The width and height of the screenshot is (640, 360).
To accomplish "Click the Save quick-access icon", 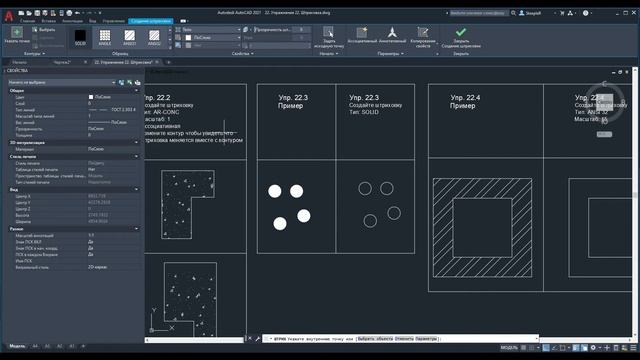I will click(x=37, y=13).
